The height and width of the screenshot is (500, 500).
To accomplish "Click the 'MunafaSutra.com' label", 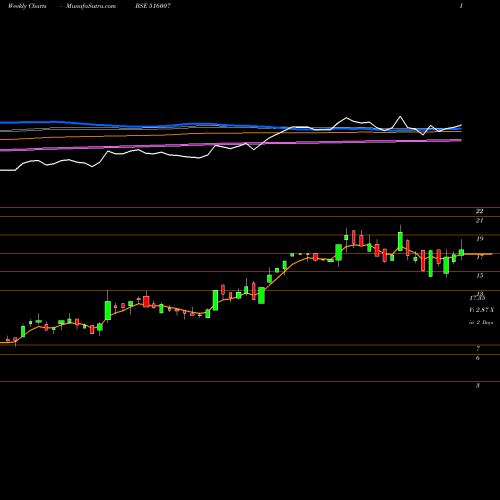I will [91, 6].
